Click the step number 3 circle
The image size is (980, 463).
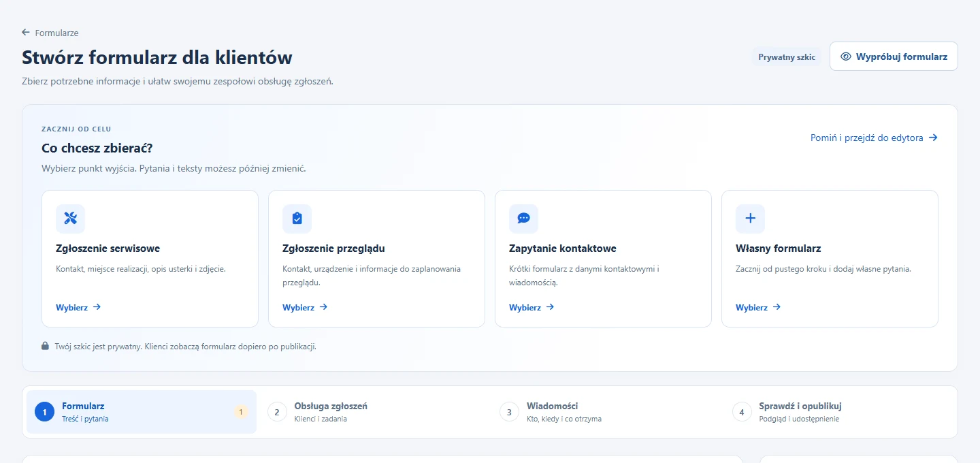[510, 412]
